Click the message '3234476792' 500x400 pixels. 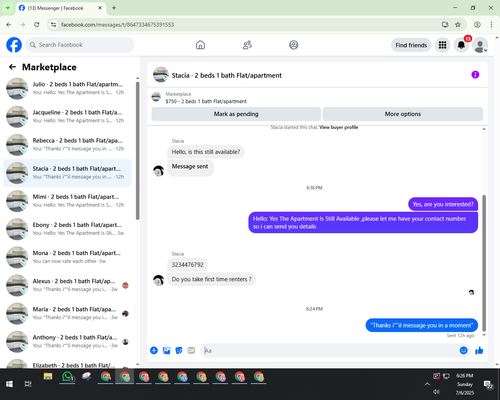pos(187,265)
